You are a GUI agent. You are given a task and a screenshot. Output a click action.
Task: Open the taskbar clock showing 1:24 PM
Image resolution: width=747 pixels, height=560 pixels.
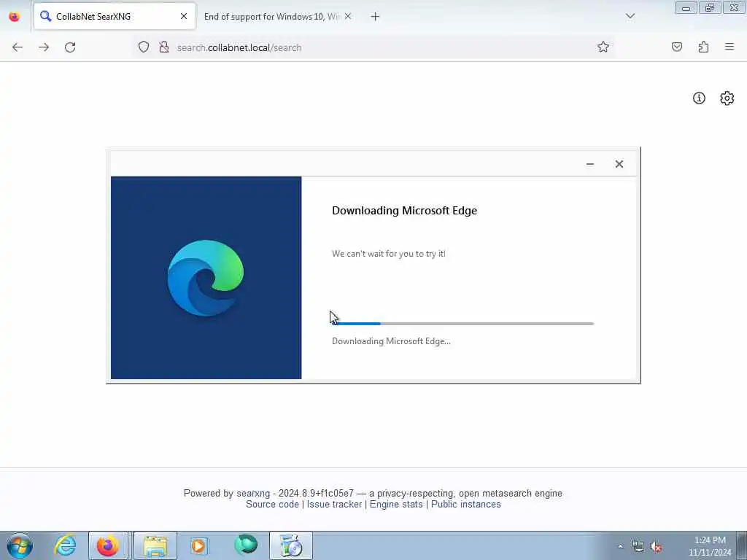[x=710, y=546]
